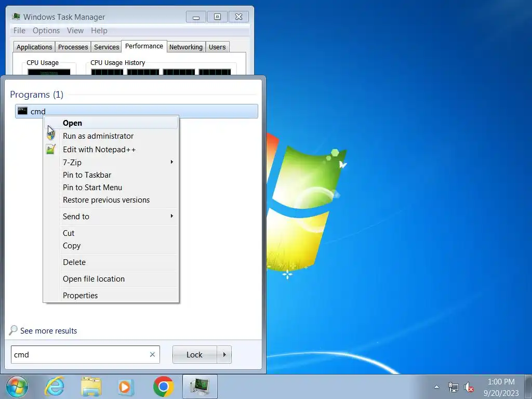This screenshot has width=532, height=399.
Task: Switch to the Networking tab
Action: point(186,47)
